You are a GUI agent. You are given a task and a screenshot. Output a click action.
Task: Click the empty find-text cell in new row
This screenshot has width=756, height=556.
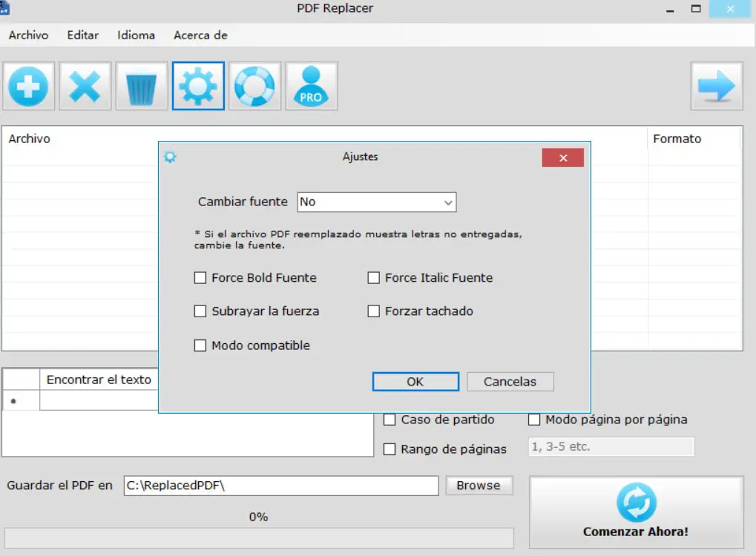click(99, 400)
